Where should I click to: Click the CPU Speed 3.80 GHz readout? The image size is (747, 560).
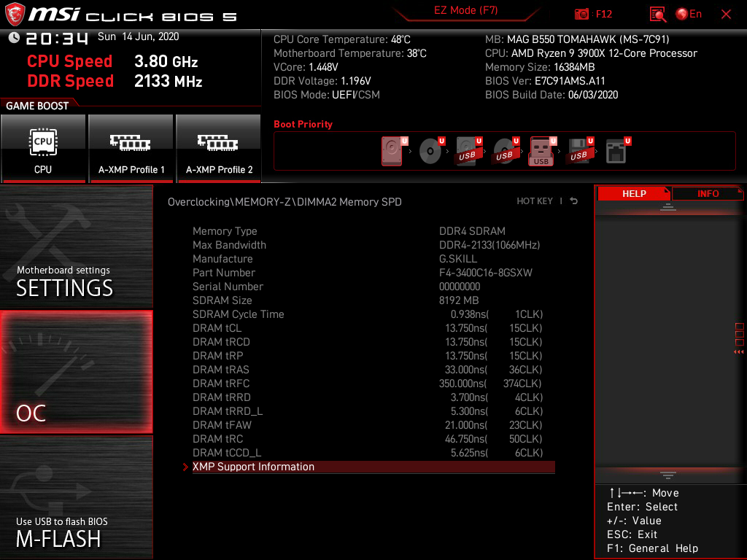click(112, 61)
